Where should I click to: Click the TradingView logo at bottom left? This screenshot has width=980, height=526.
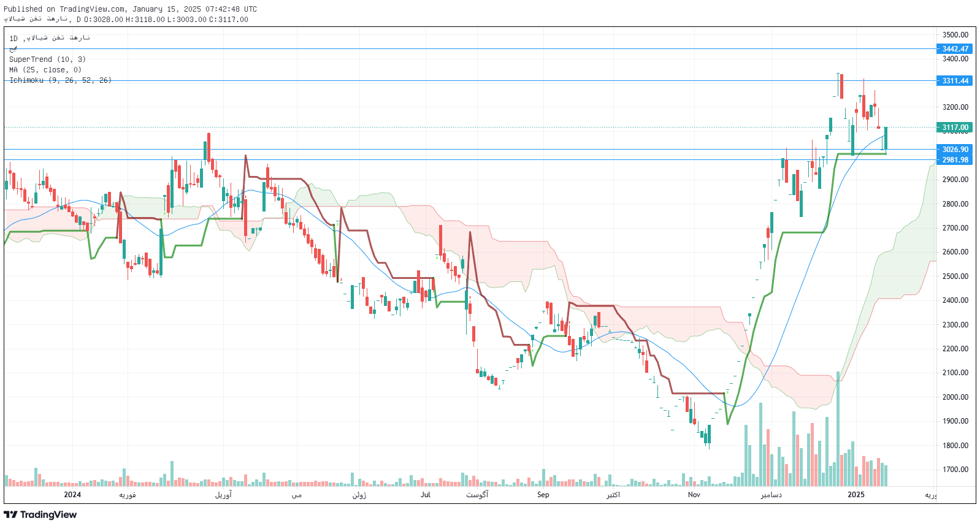point(40,514)
